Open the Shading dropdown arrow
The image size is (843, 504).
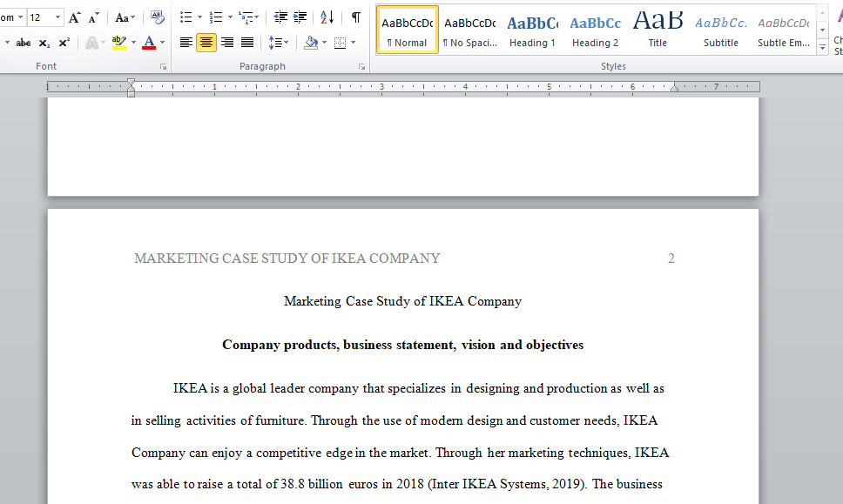pos(324,43)
